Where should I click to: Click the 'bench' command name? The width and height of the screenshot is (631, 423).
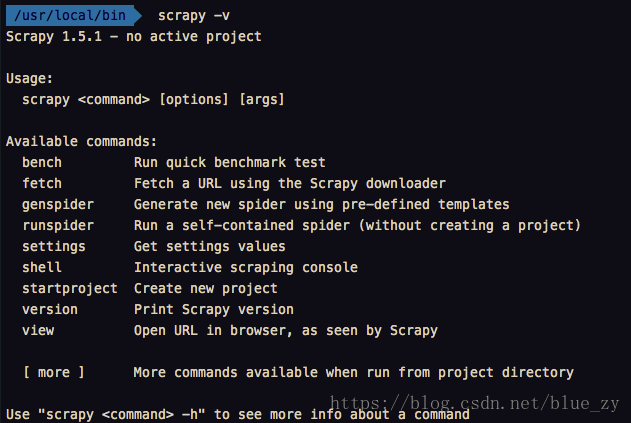[x=42, y=162]
